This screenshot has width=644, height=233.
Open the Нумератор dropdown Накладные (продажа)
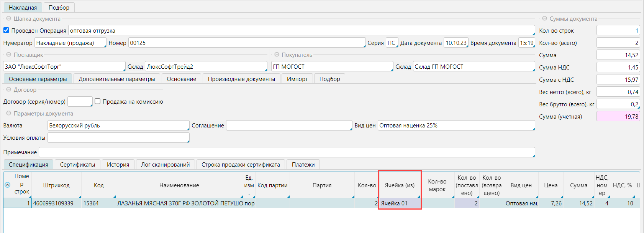[x=70, y=43]
